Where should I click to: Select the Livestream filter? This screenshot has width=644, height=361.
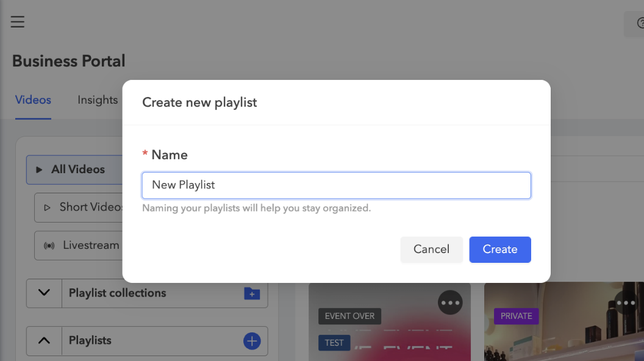pyautogui.click(x=79, y=246)
